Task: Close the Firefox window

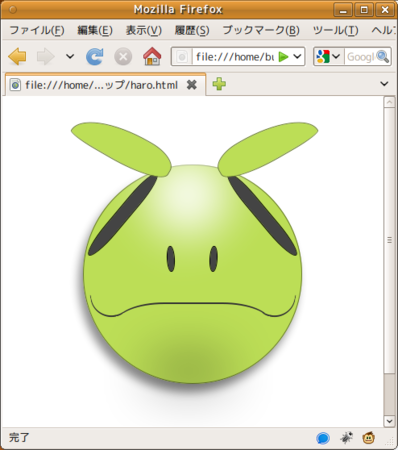Action: point(385,10)
